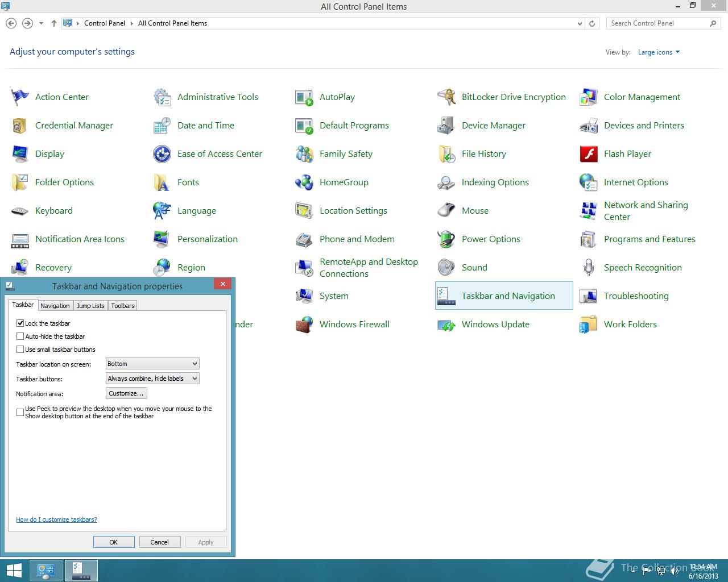Switch to the Jump Lists tab

(x=90, y=306)
